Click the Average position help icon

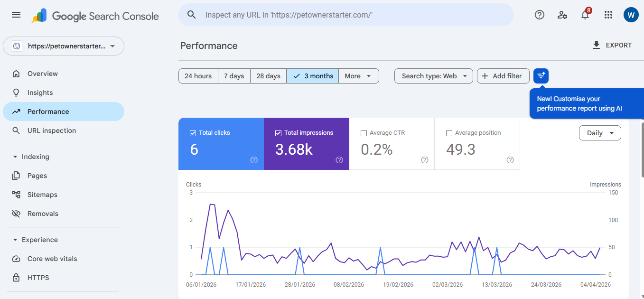point(510,160)
